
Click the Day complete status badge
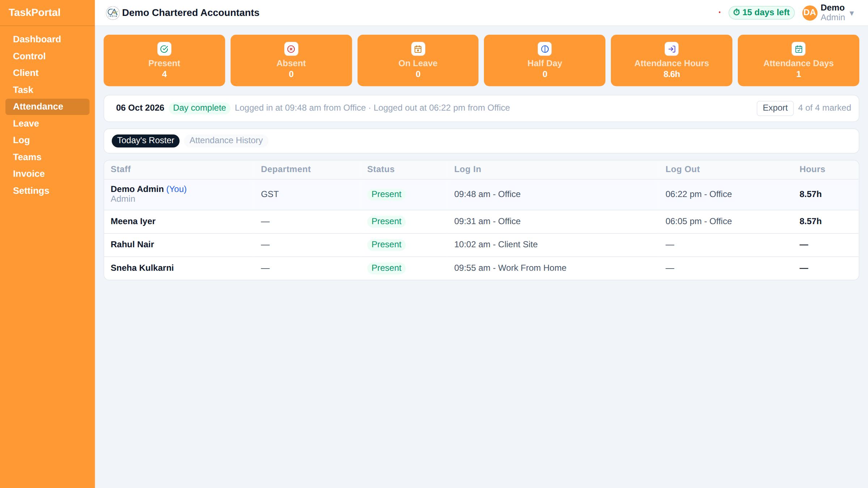point(199,108)
